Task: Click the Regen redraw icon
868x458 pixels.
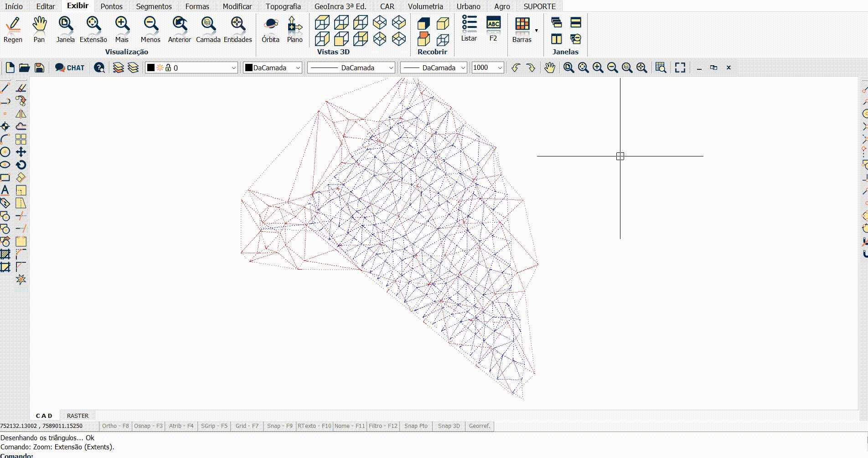Action: [13, 25]
